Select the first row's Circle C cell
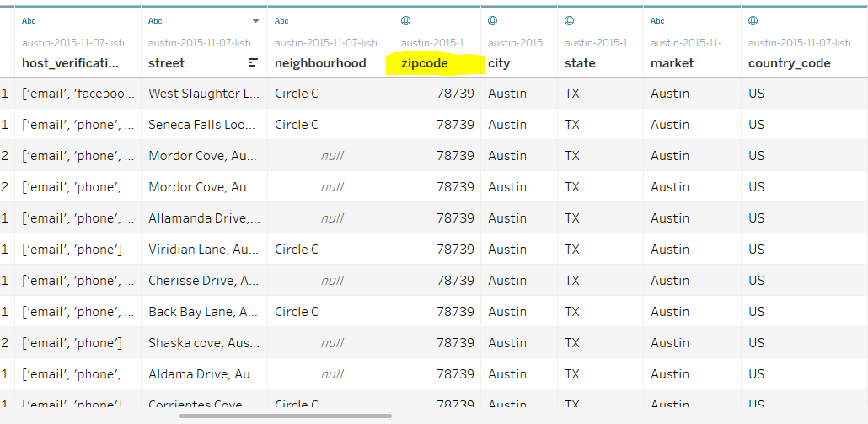 point(297,94)
